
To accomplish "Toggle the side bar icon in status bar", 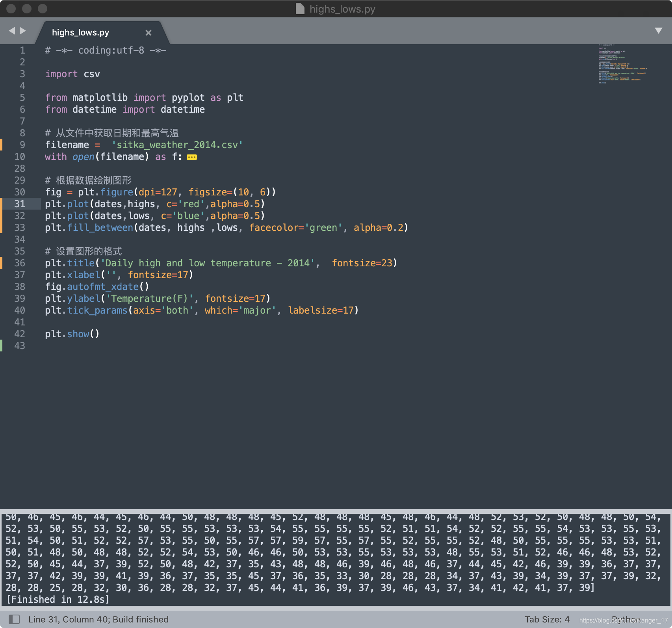I will 14,619.
